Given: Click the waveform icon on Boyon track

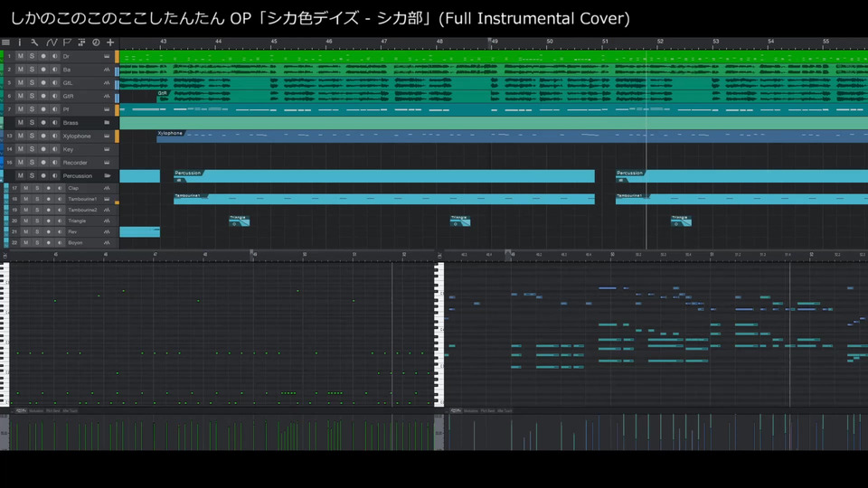Looking at the screenshot, I should click(x=107, y=242).
